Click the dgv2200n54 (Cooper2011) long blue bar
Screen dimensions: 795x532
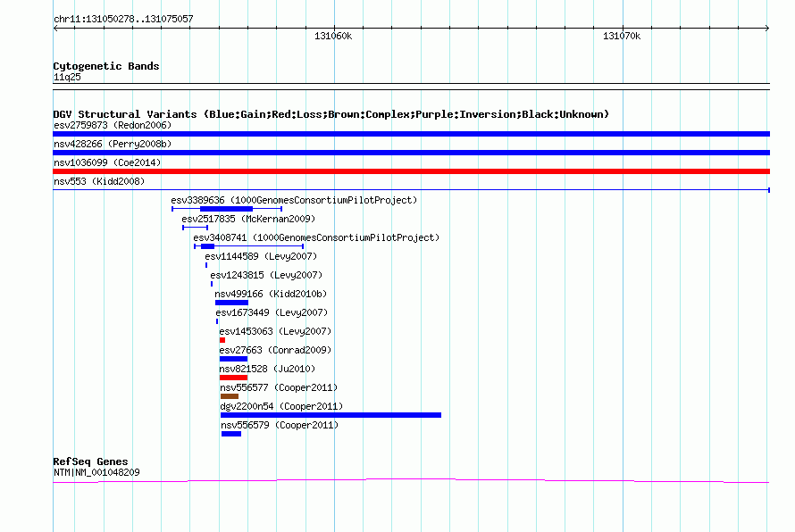click(331, 415)
